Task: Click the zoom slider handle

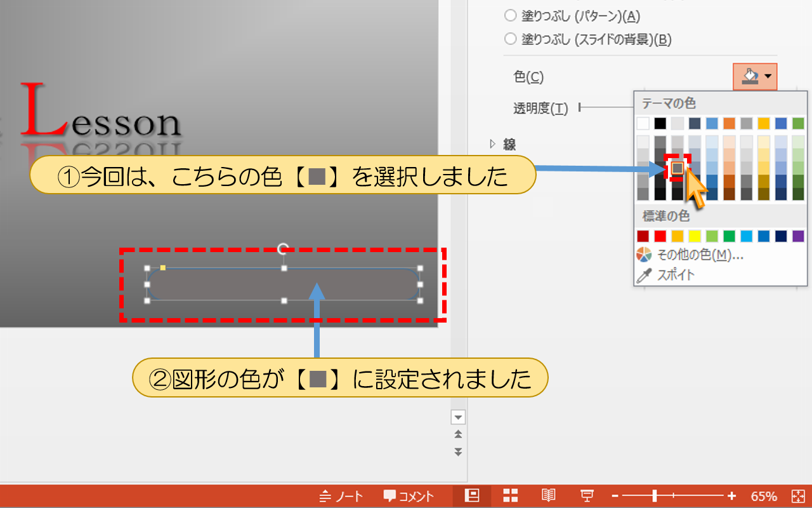Action: tap(655, 496)
